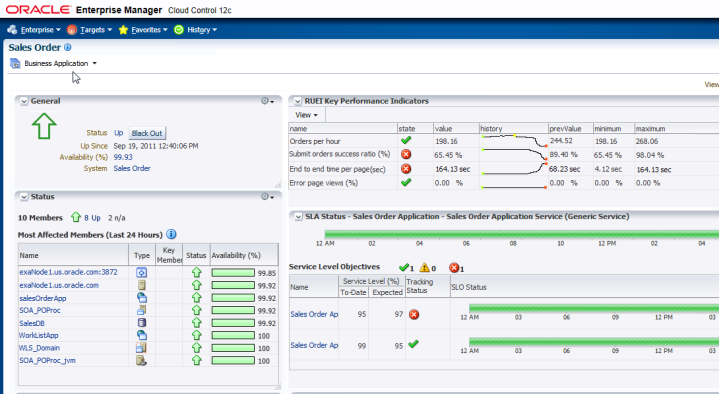Select the 65.45 % value for Submit orders ratio
Image resolution: width=719 pixels, height=394 pixels.
456,155
